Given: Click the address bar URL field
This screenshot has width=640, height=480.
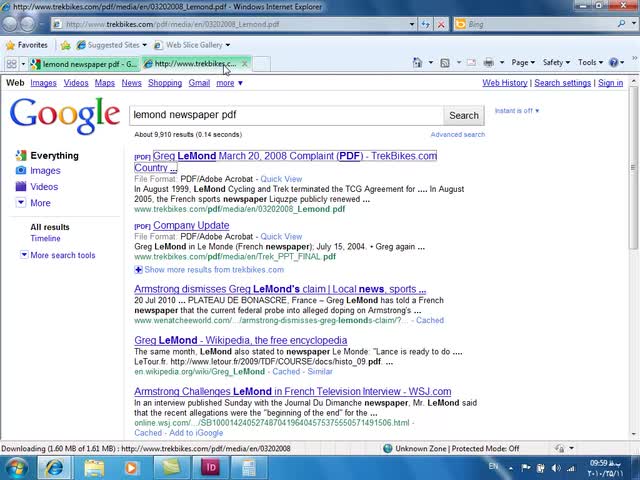Looking at the screenshot, I should (235, 24).
